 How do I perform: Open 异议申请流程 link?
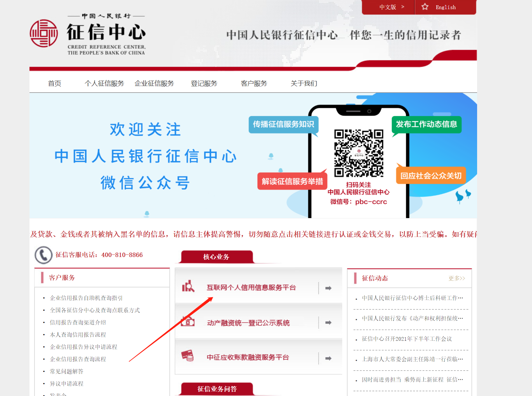pyautogui.click(x=66, y=384)
